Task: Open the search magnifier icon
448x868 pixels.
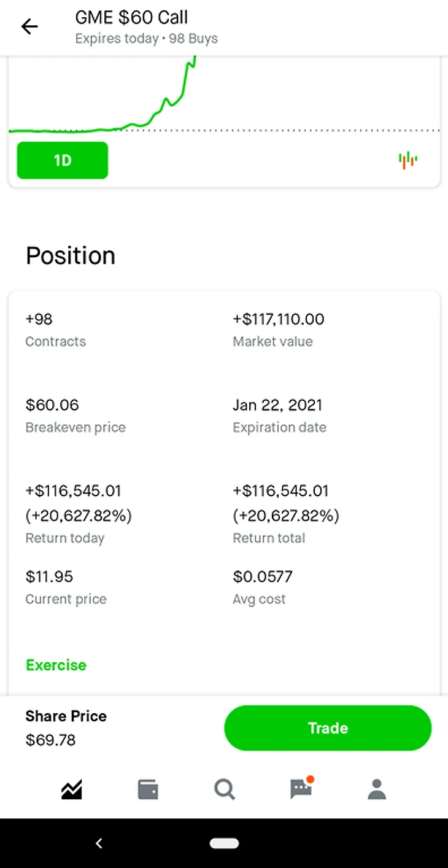Action: coord(225,789)
